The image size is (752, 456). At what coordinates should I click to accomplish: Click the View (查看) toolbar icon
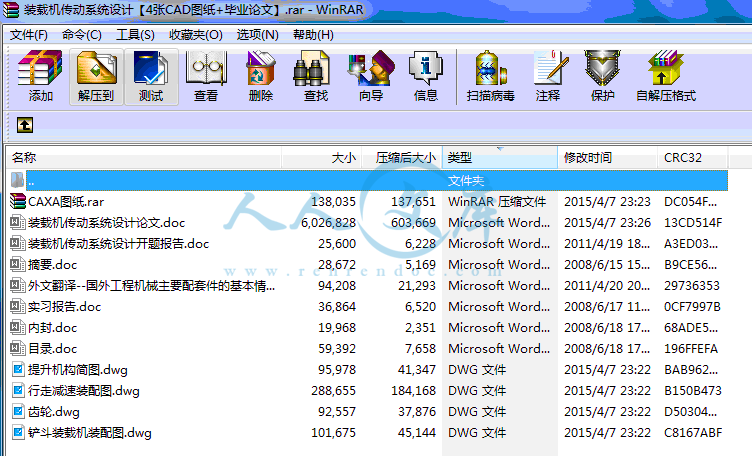206,68
